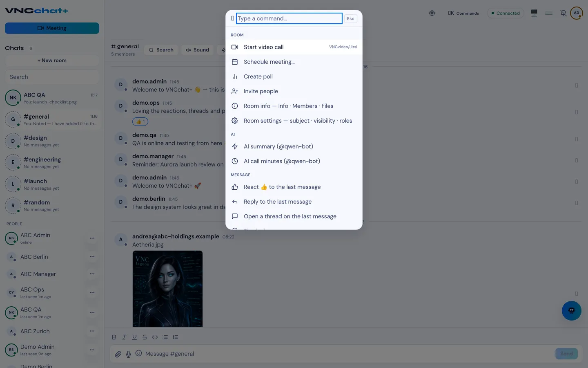Create a New room
Screen dimensions: 588x368
52,61
